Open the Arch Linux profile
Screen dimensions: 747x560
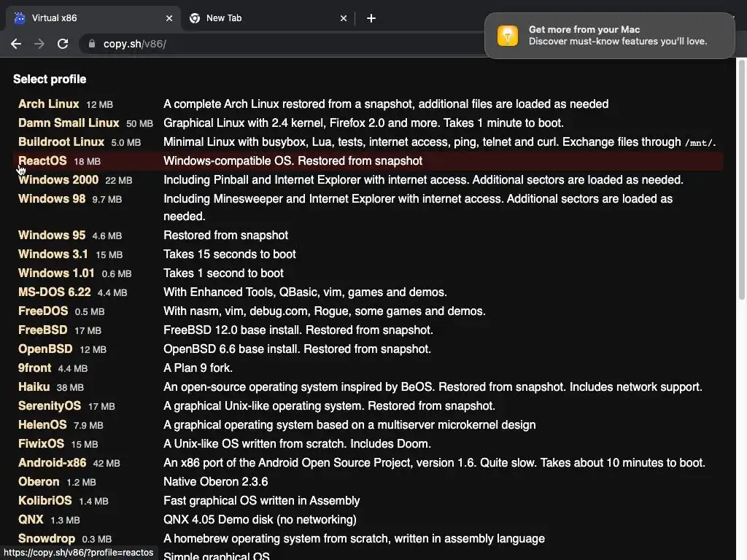click(x=49, y=104)
